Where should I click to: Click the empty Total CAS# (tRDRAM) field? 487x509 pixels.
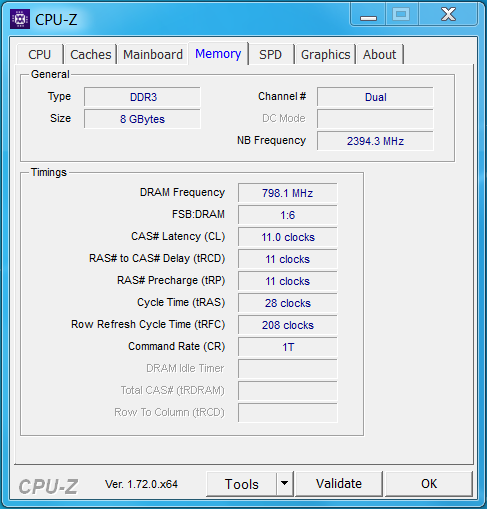pos(288,391)
